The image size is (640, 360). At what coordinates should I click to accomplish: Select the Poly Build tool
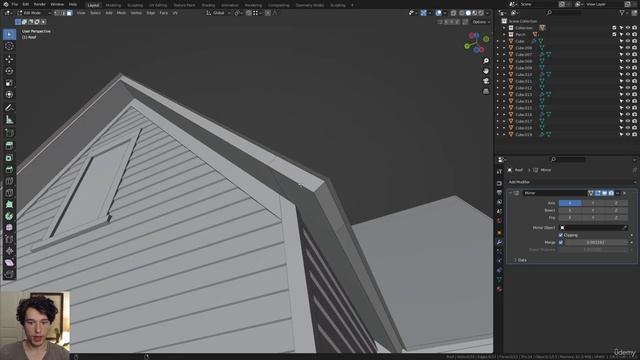click(9, 204)
